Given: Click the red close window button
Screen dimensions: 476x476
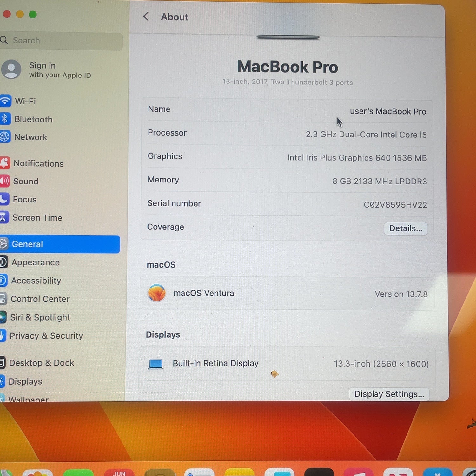Looking at the screenshot, I should click(7, 14).
